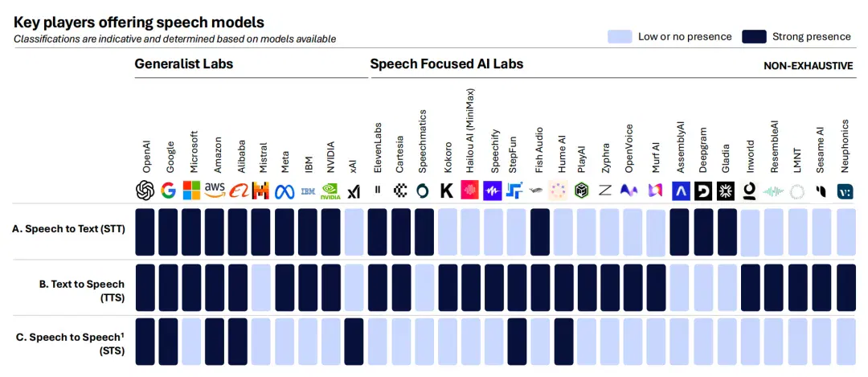Viewport: 868px width, 377px height.
Task: Click the OpenAI logo icon
Action: click(x=145, y=191)
